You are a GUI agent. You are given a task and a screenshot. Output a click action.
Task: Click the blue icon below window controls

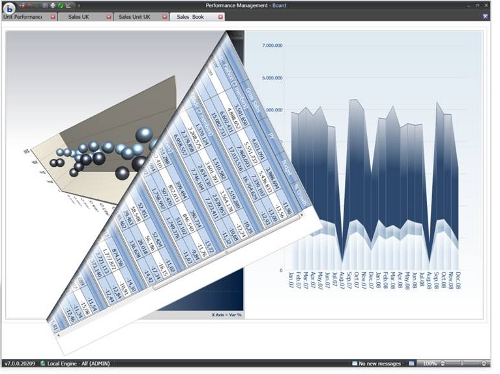(485, 16)
